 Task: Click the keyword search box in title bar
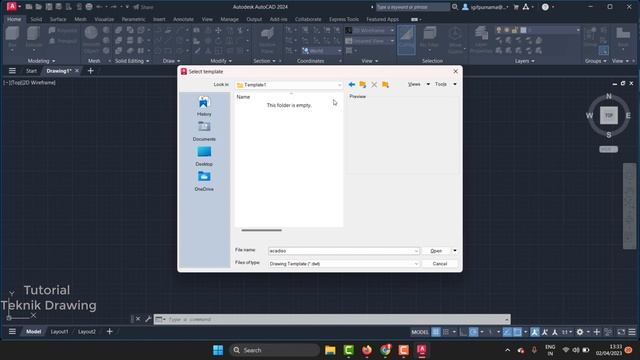tap(413, 7)
